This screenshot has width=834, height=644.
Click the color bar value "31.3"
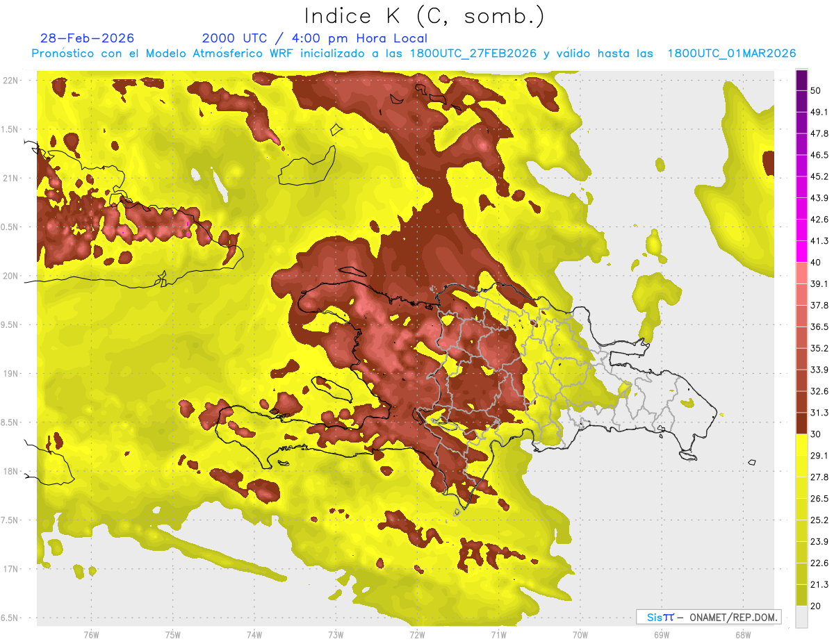tap(819, 413)
